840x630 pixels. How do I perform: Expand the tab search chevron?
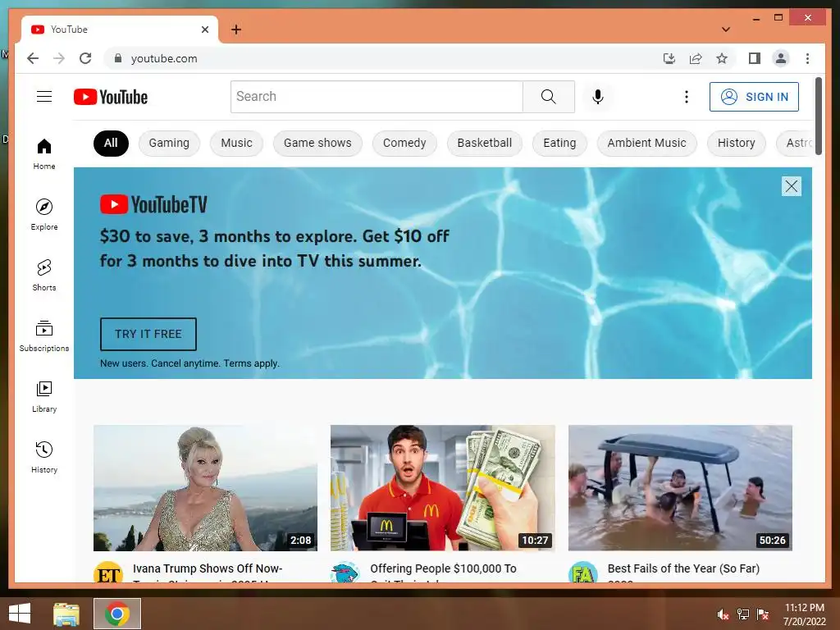[726, 30]
